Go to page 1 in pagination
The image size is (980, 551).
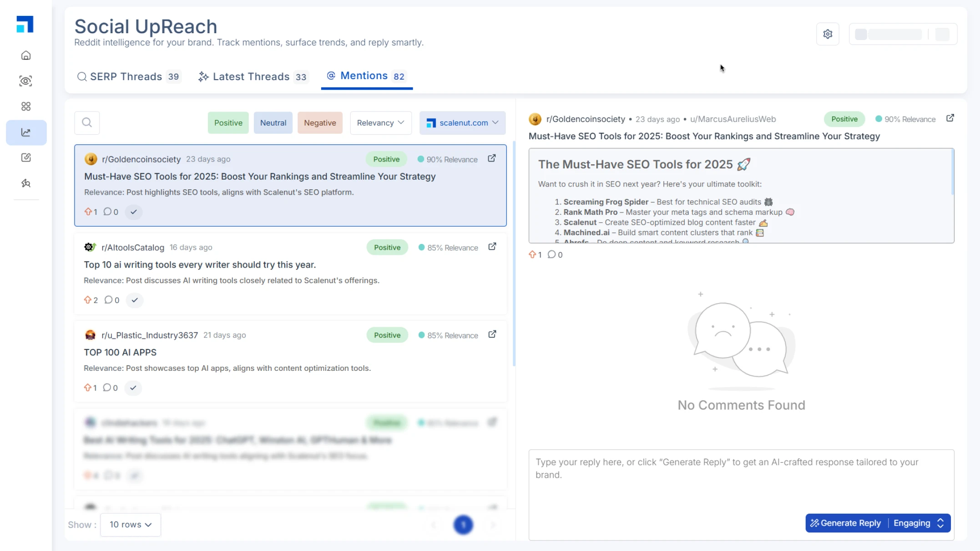tap(463, 525)
